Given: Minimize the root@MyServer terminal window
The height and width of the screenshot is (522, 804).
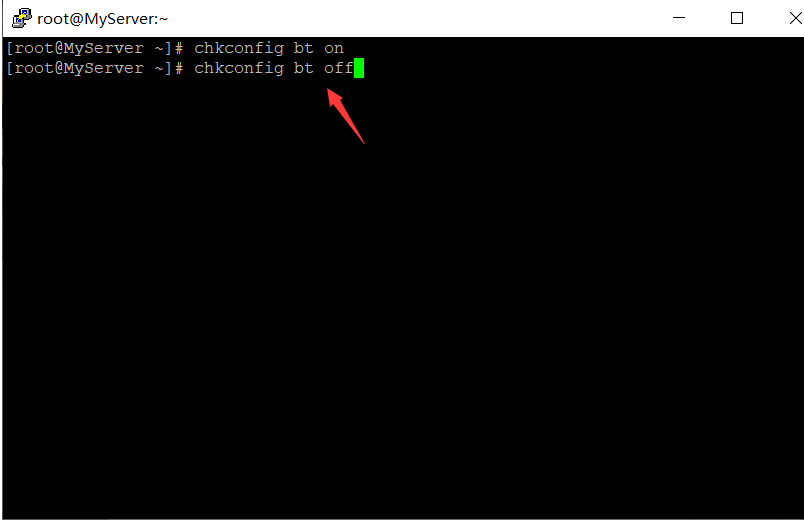Looking at the screenshot, I should (679, 18).
